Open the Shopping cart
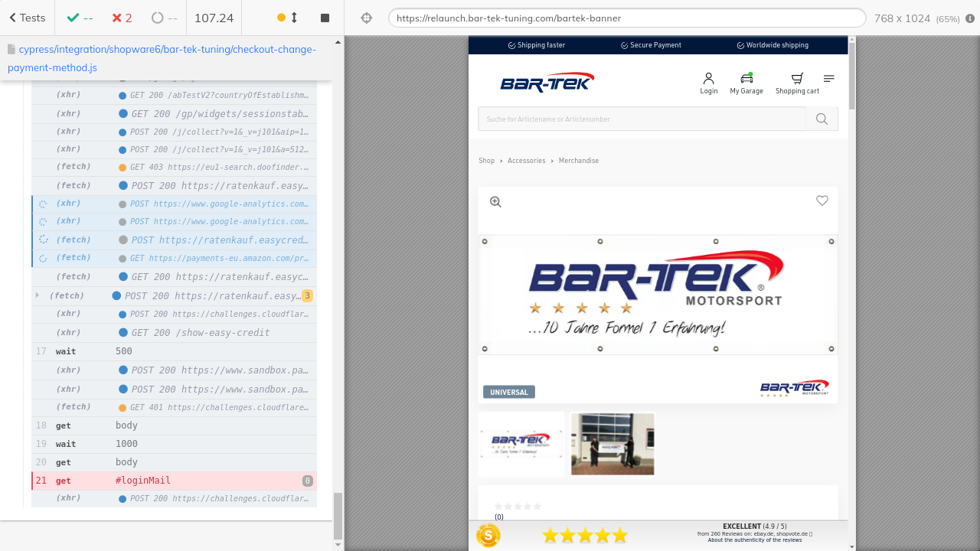 (x=797, y=83)
